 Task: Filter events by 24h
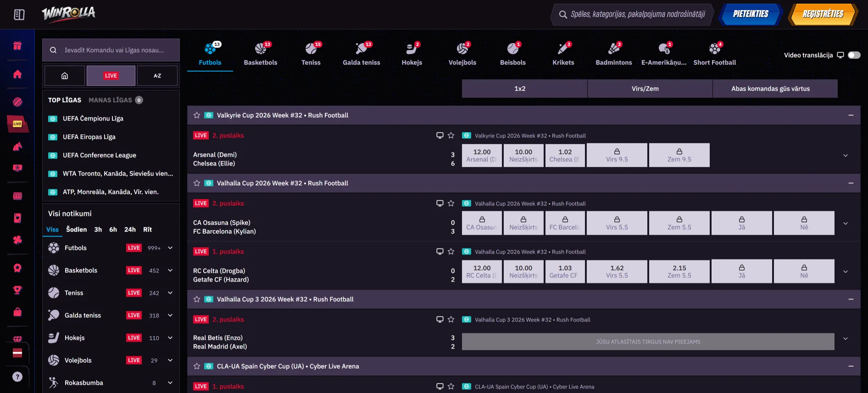[x=130, y=229]
